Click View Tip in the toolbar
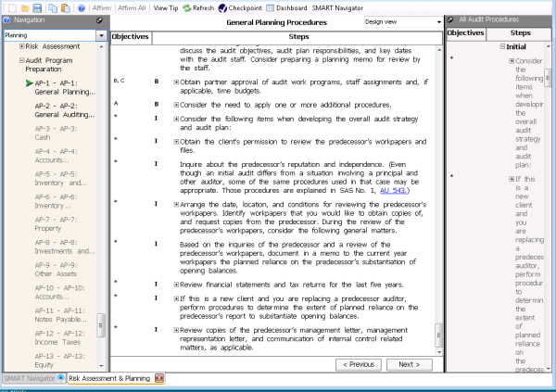 pos(166,6)
